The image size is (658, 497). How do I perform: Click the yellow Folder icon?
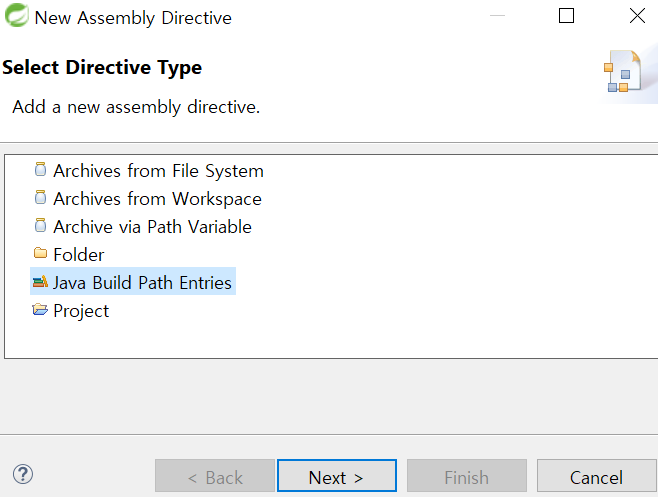pyautogui.click(x=40, y=253)
